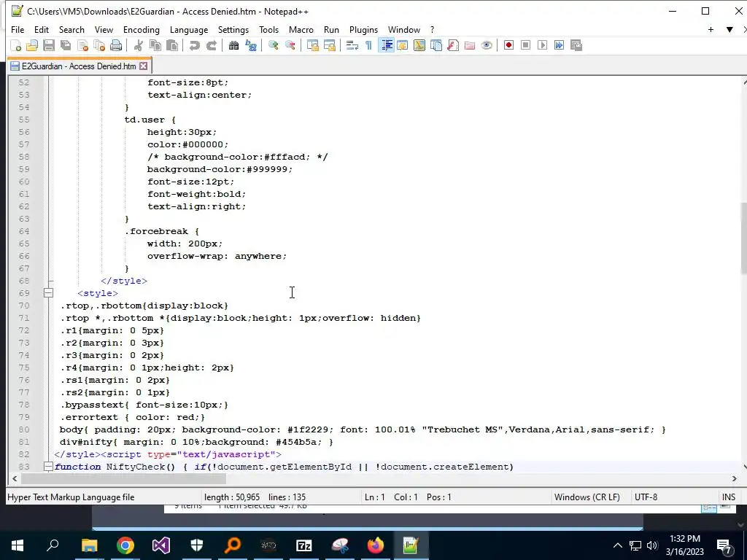Screen dimensions: 747x560
Task: Open the Macro menu
Action: coord(301,29)
